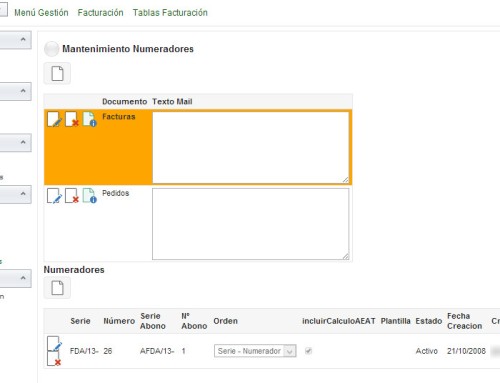Screen dimensions: 500x383
Task: Delete the Pedidos document row
Action: click(72, 196)
